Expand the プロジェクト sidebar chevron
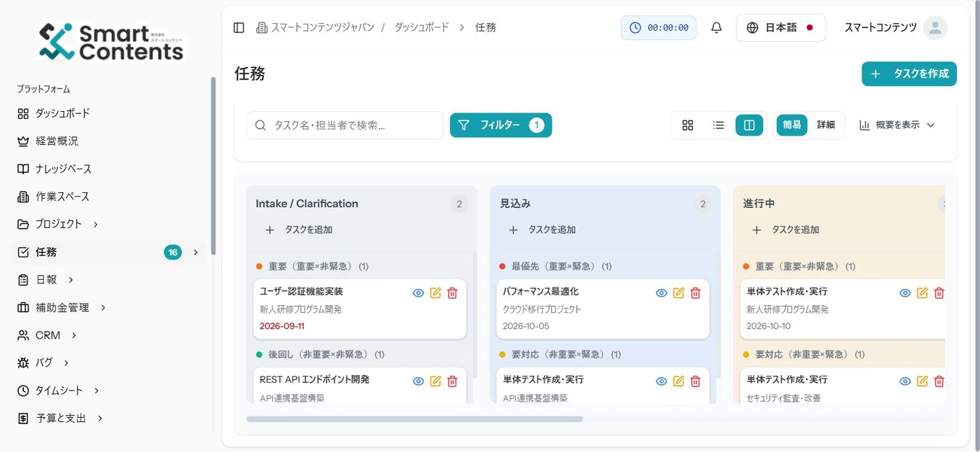 [x=96, y=224]
